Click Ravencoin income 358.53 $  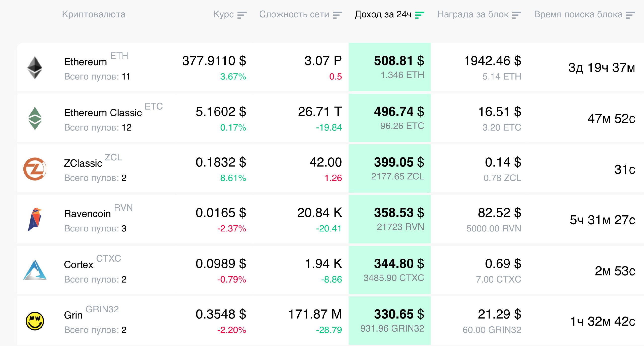399,213
